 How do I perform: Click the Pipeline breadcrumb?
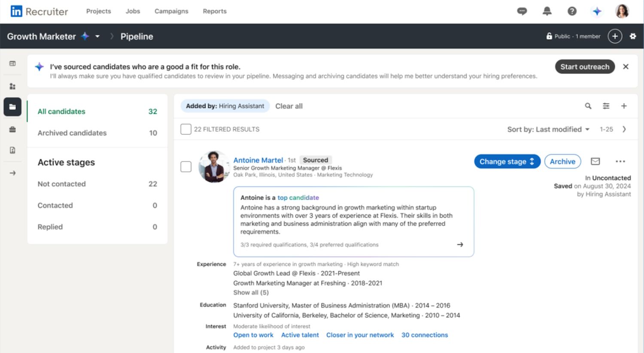[137, 37]
